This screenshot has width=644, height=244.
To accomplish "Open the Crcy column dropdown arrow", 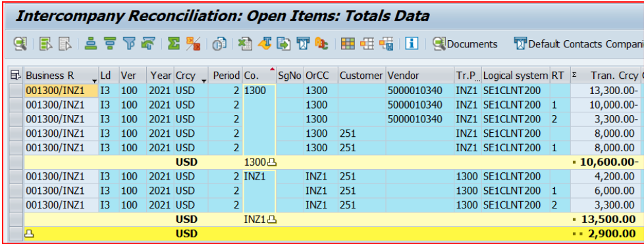I will point(203,81).
